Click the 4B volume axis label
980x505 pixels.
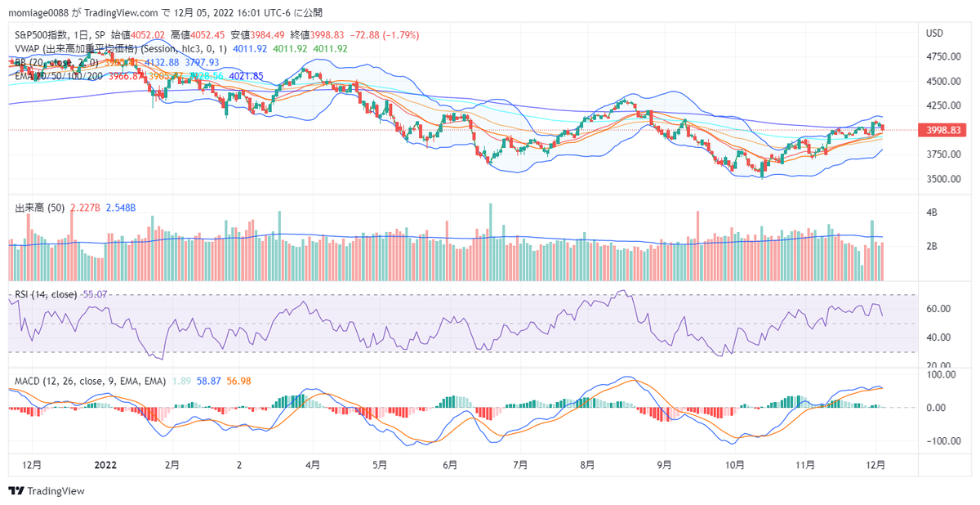(x=931, y=212)
